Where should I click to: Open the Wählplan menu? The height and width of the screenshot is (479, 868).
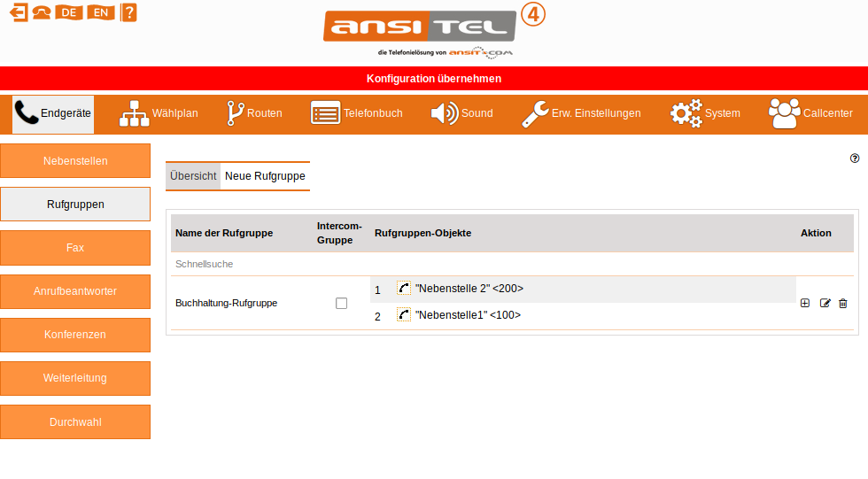point(159,113)
